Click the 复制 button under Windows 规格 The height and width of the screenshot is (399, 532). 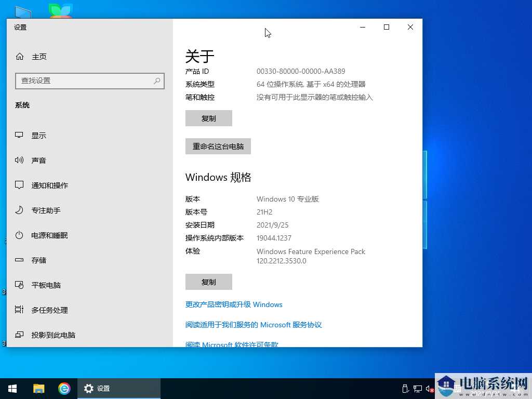pyautogui.click(x=209, y=282)
